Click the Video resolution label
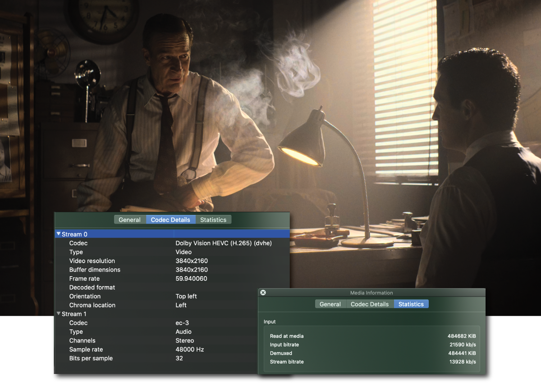 pyautogui.click(x=92, y=261)
